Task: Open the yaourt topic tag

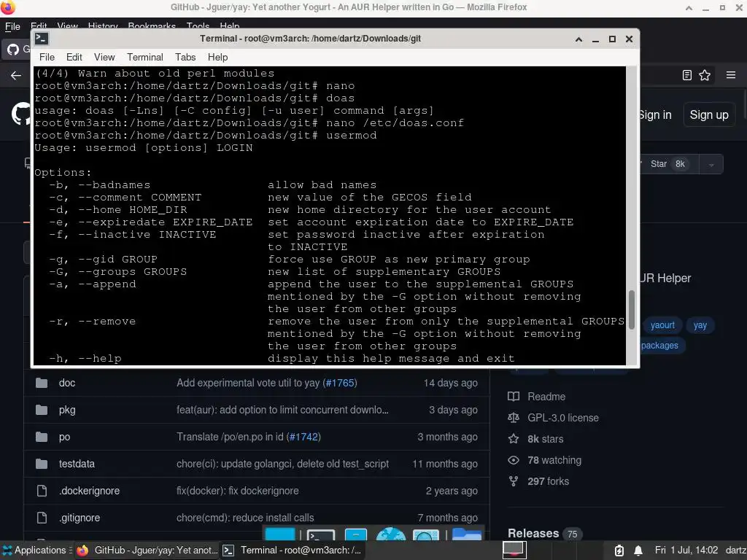Action: coord(662,324)
